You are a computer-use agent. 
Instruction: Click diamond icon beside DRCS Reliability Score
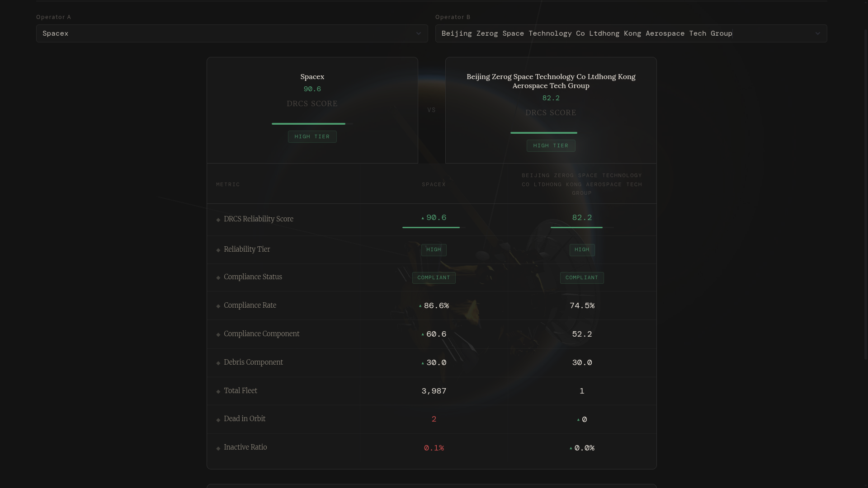pyautogui.click(x=218, y=220)
